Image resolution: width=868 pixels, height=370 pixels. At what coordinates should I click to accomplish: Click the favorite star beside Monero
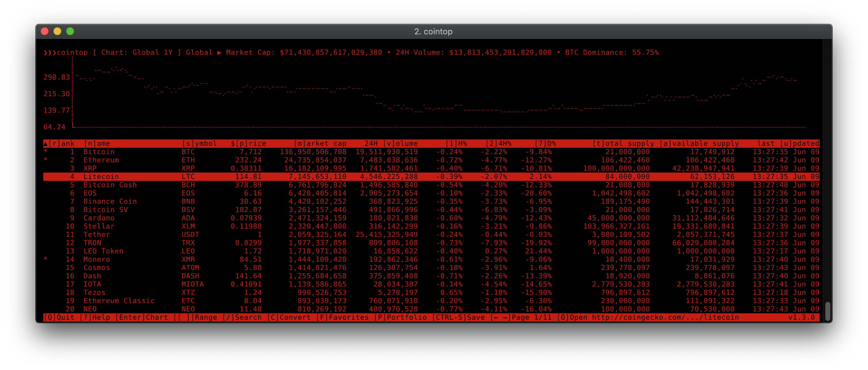(45, 259)
